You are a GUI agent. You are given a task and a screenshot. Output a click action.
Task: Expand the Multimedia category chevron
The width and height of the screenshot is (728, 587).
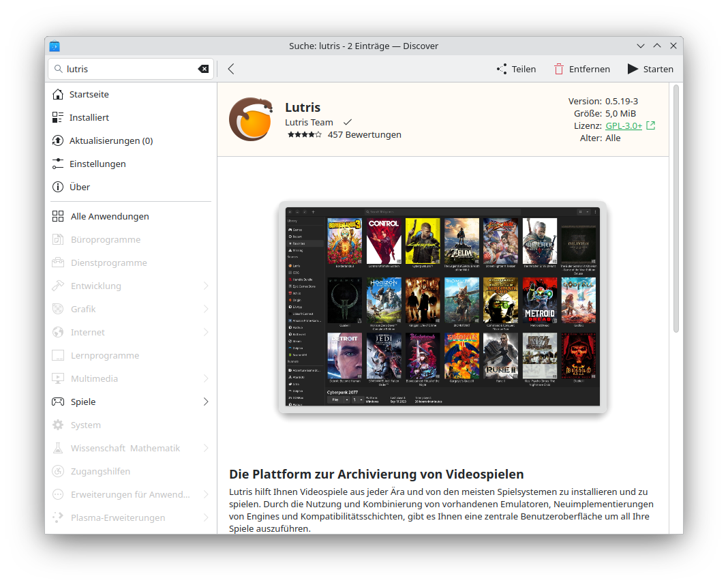pyautogui.click(x=206, y=379)
